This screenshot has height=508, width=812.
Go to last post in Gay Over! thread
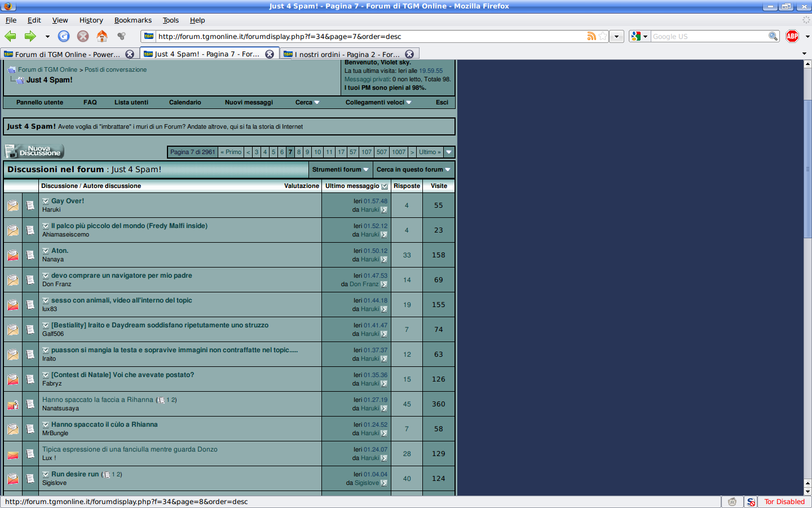click(x=384, y=210)
